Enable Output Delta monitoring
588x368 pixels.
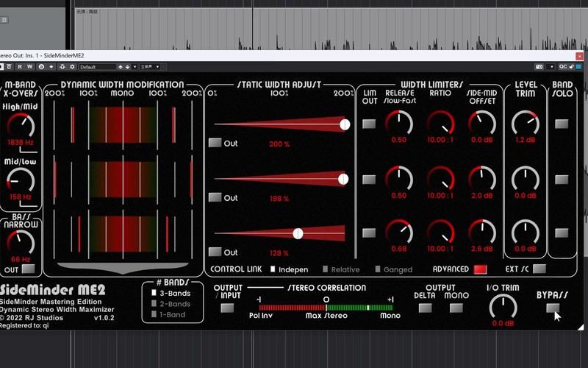[425, 308]
